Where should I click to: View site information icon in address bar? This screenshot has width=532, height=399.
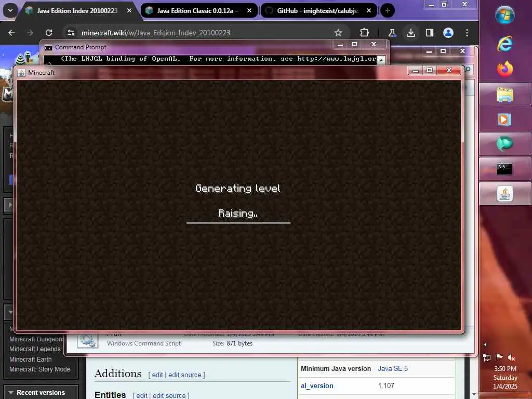coord(71,33)
